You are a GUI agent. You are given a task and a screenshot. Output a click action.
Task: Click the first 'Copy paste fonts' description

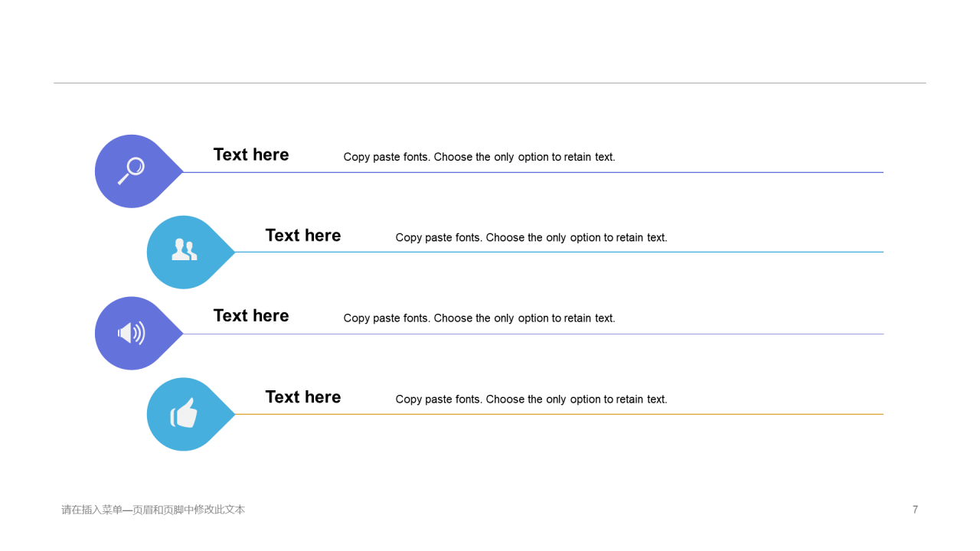[479, 157]
